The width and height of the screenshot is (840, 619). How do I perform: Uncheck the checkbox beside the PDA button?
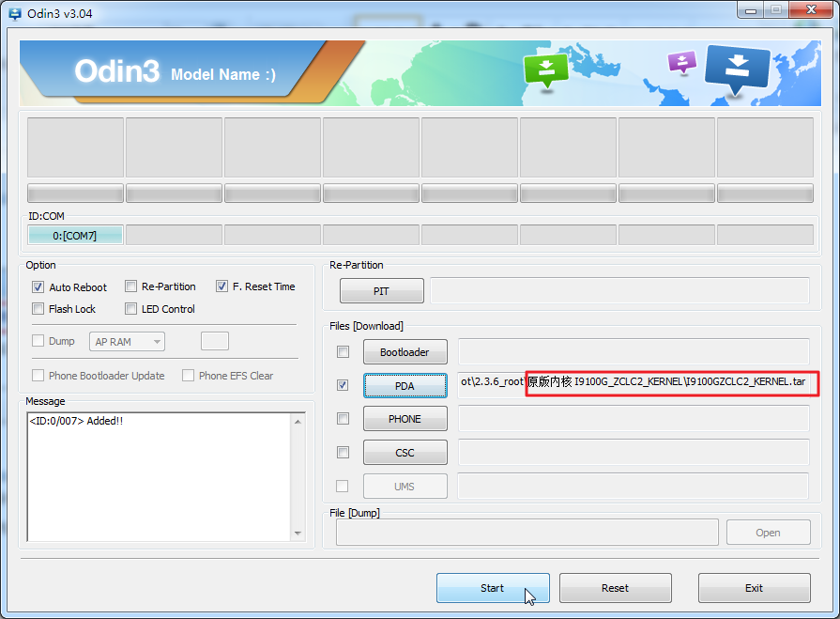pos(343,385)
